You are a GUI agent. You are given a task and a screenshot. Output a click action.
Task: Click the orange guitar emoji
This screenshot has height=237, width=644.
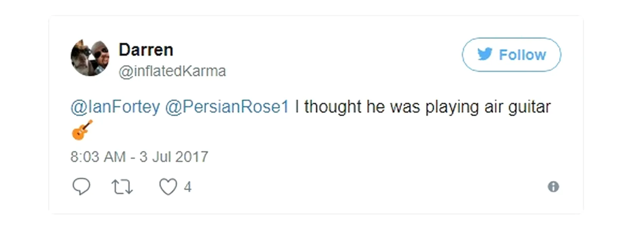(82, 130)
